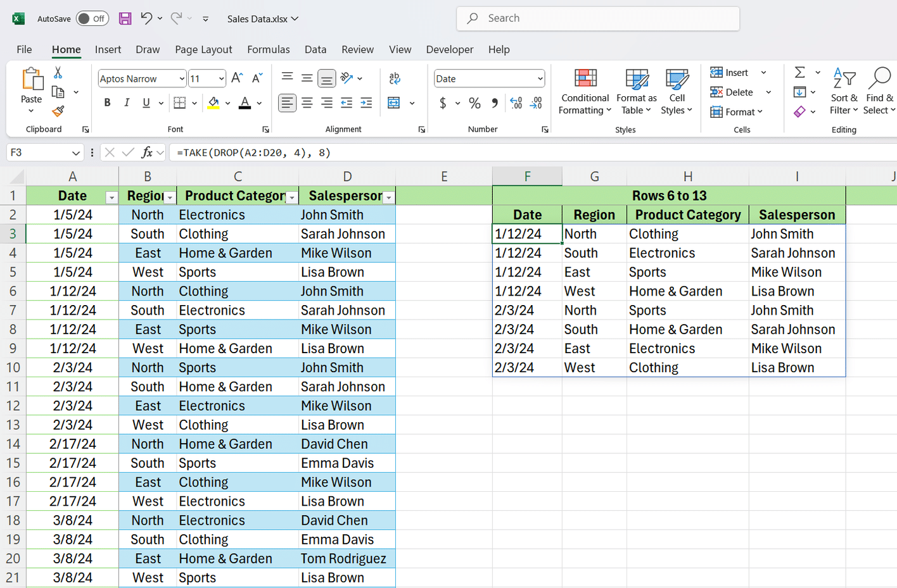Open the Developer tab
The height and width of the screenshot is (588, 897).
(450, 49)
